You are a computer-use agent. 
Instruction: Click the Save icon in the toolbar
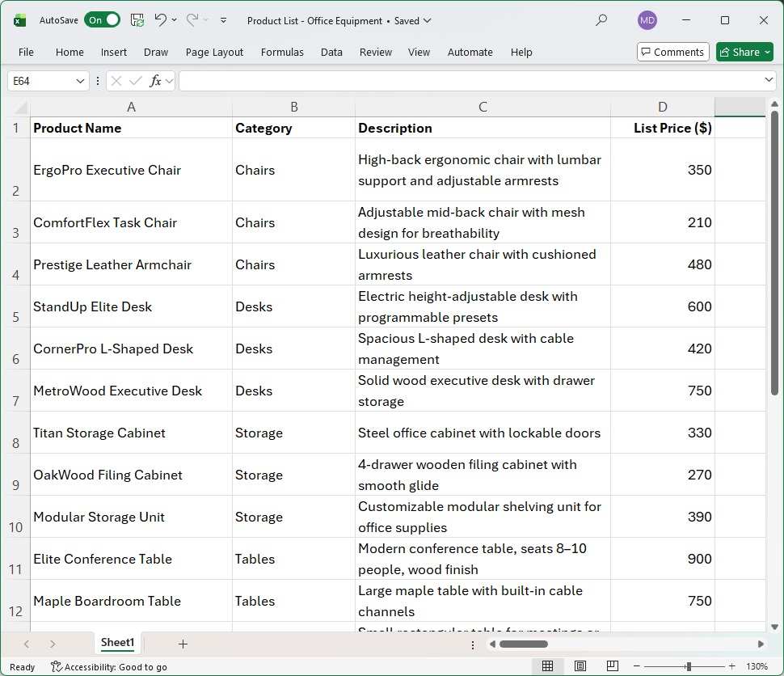137,20
